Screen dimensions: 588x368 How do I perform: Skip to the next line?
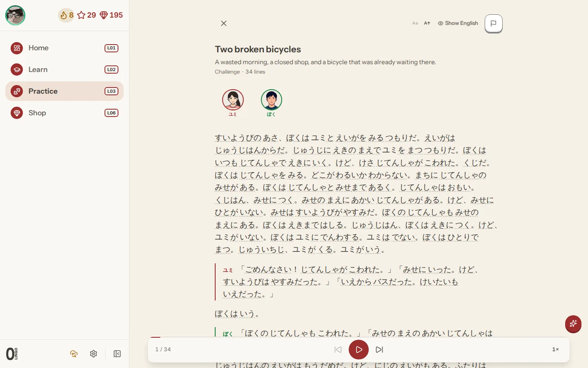(379, 350)
